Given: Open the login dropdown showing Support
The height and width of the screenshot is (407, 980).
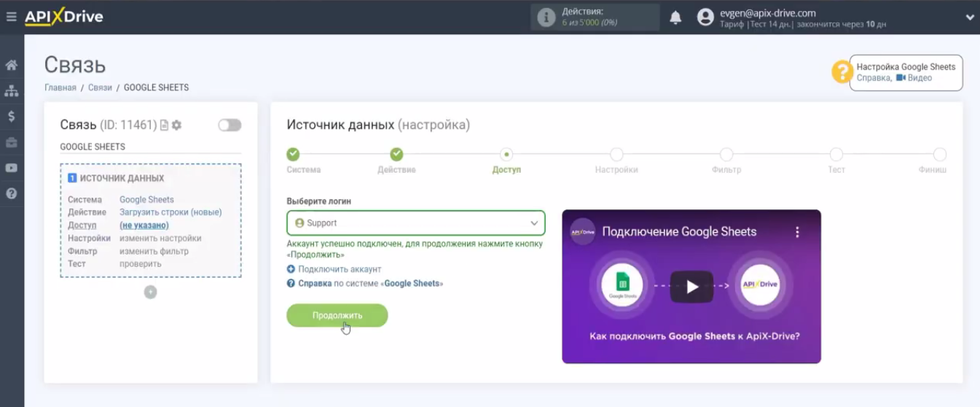Looking at the screenshot, I should (416, 223).
